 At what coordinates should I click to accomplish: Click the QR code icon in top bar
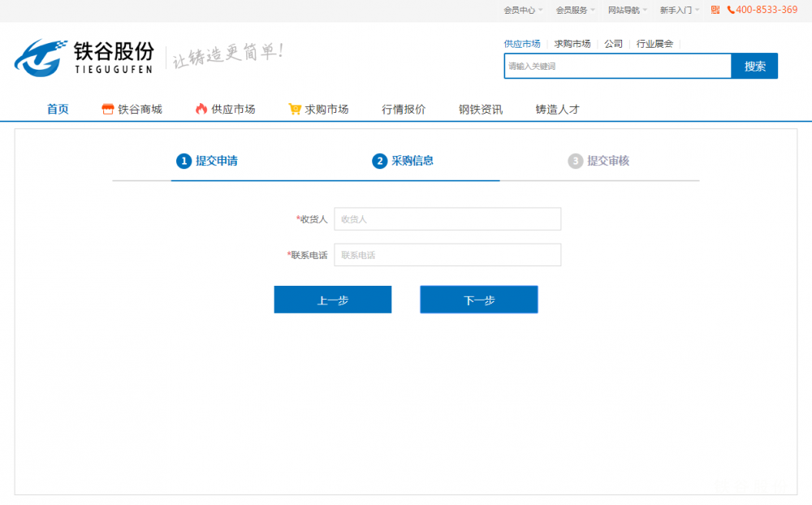pyautogui.click(x=715, y=10)
